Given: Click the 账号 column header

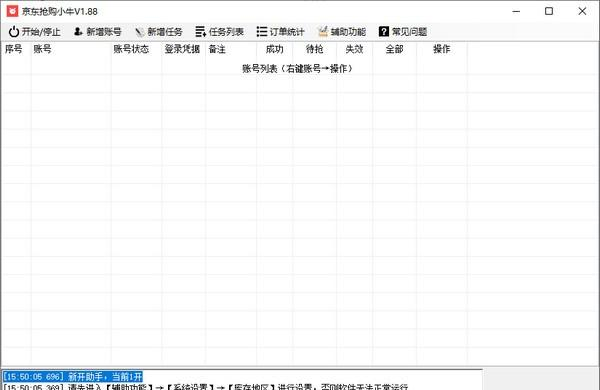Looking at the screenshot, I should pos(42,49).
